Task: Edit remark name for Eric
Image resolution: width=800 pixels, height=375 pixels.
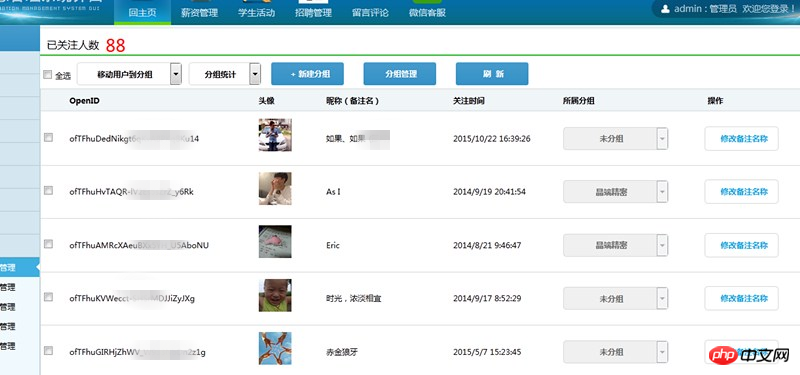Action: 741,245
